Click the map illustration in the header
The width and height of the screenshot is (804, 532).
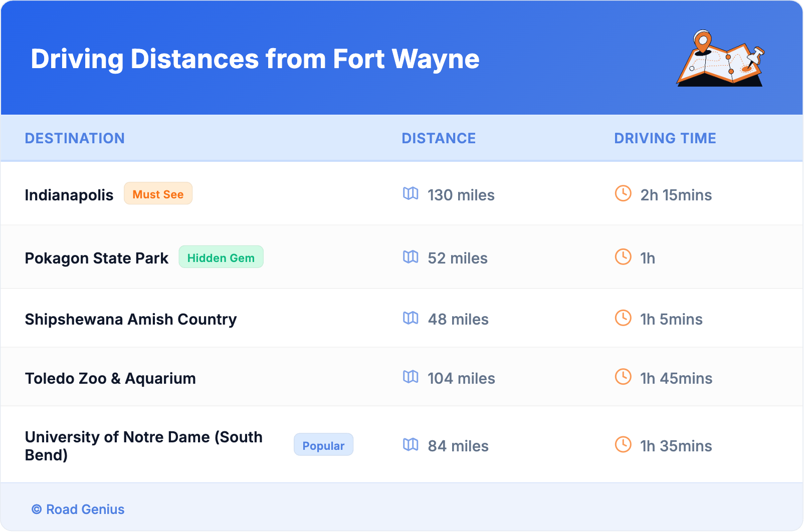(720, 58)
